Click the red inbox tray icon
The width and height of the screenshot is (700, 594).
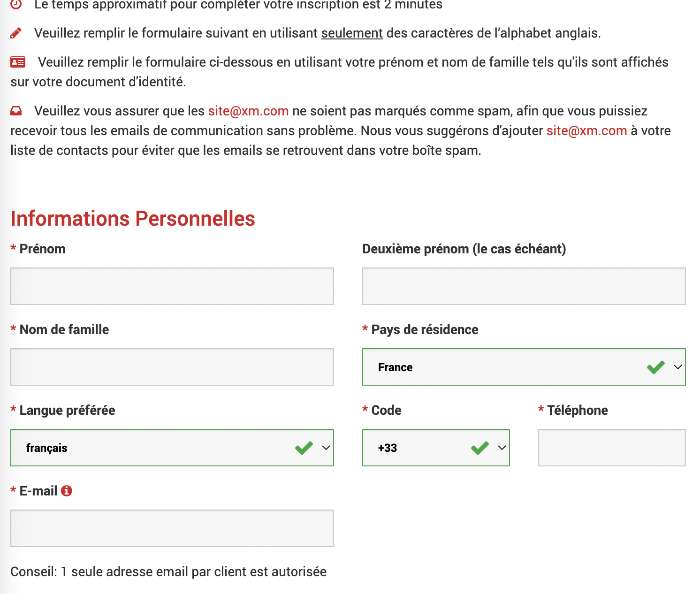(16, 111)
